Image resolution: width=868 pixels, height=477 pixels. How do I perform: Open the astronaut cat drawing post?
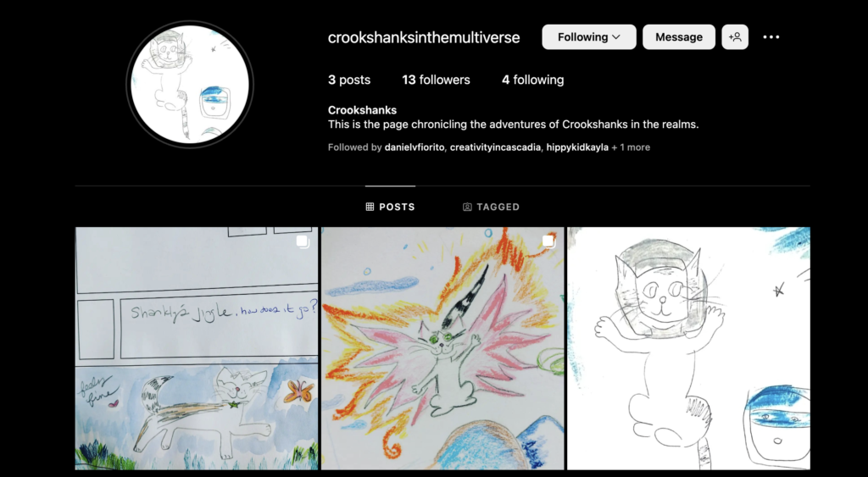pyautogui.click(x=688, y=348)
